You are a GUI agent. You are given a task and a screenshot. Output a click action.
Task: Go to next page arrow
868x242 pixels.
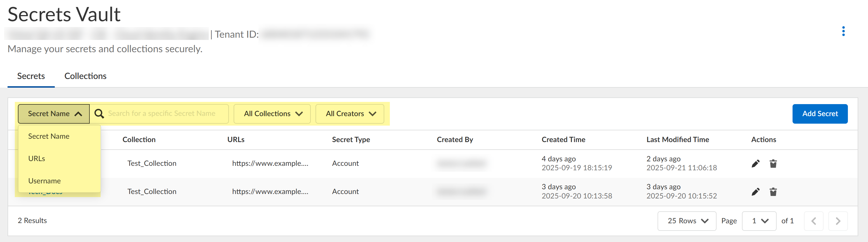[x=838, y=221]
